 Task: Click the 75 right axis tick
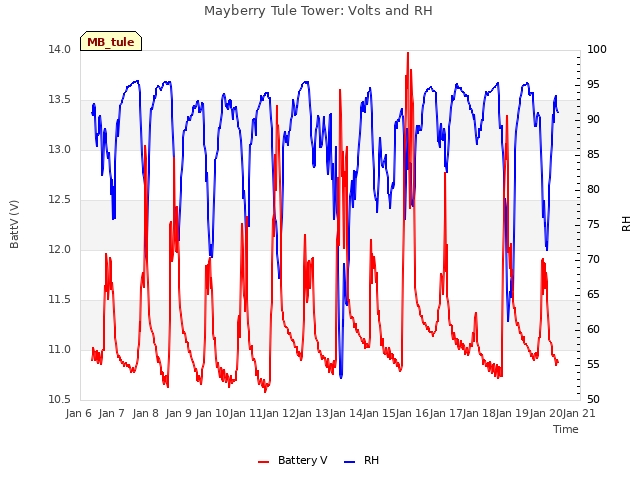pos(593,224)
